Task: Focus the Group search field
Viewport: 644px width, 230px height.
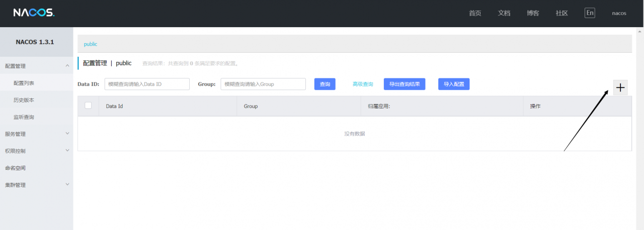Action: (x=263, y=84)
